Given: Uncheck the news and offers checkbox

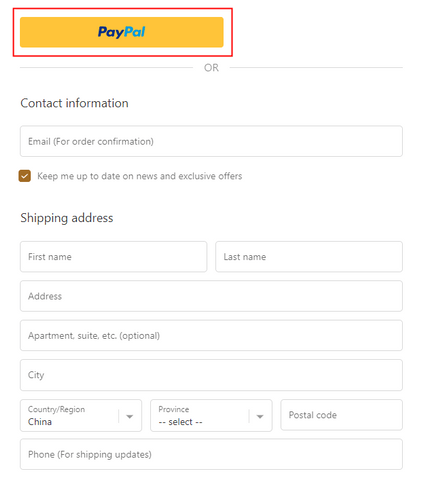Looking at the screenshot, I should [x=25, y=176].
